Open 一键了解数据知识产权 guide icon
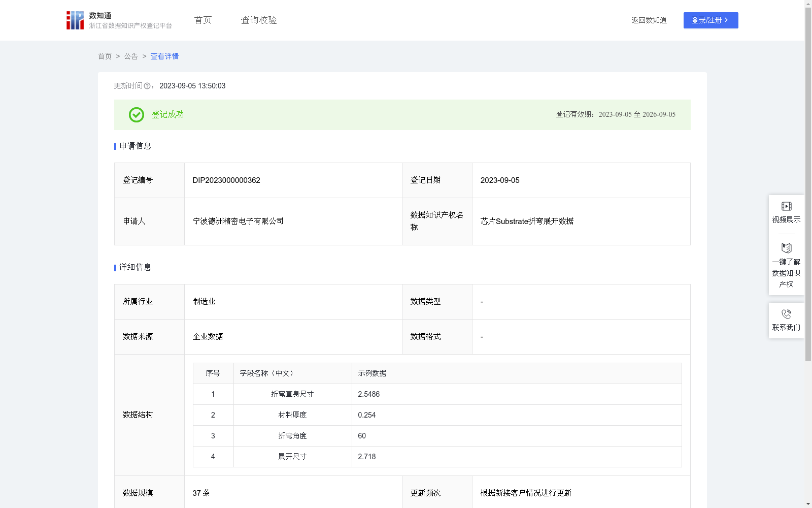This screenshot has width=812, height=508. [786, 248]
